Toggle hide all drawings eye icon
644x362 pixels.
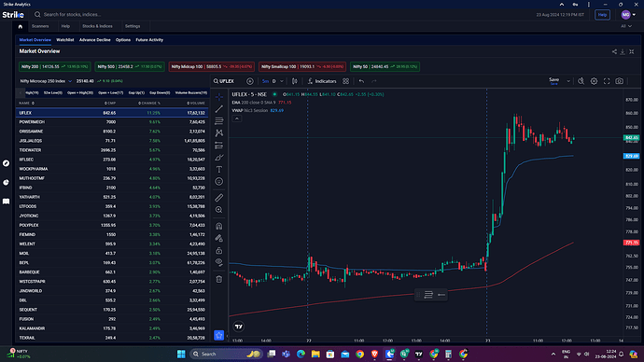[219, 262]
